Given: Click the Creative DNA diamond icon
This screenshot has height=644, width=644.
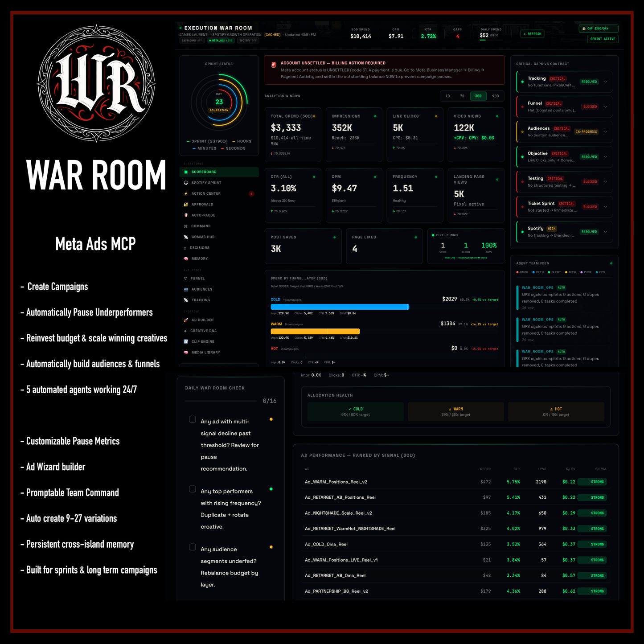Looking at the screenshot, I should pos(185,331).
